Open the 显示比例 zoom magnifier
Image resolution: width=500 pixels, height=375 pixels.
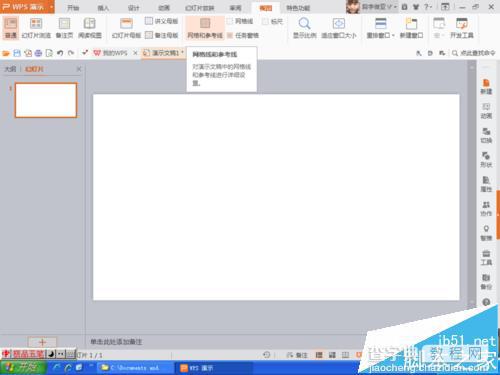(304, 28)
